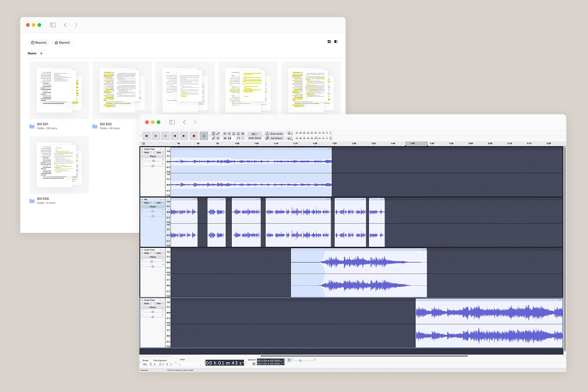Open selection start time format dropdown

(283, 360)
